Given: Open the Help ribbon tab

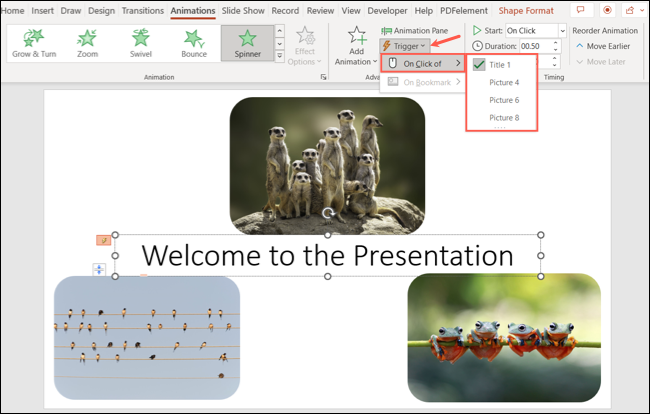Looking at the screenshot, I should click(x=424, y=11).
